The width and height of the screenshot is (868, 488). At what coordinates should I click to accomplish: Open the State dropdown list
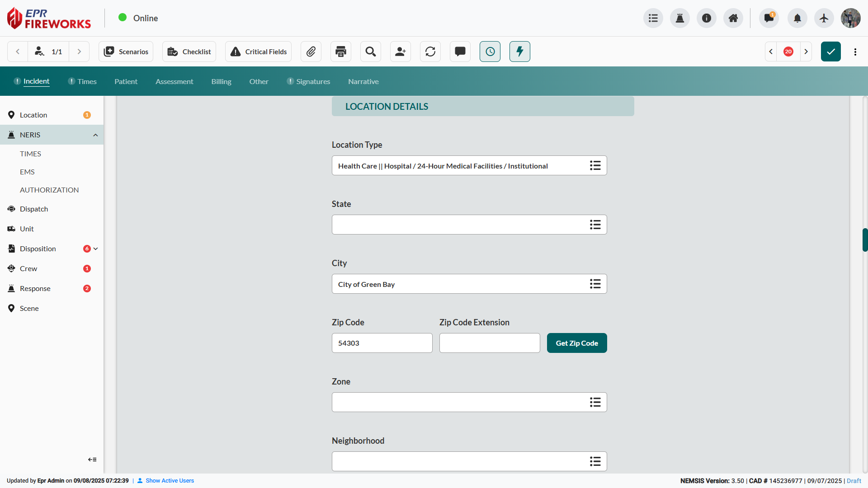(x=595, y=225)
